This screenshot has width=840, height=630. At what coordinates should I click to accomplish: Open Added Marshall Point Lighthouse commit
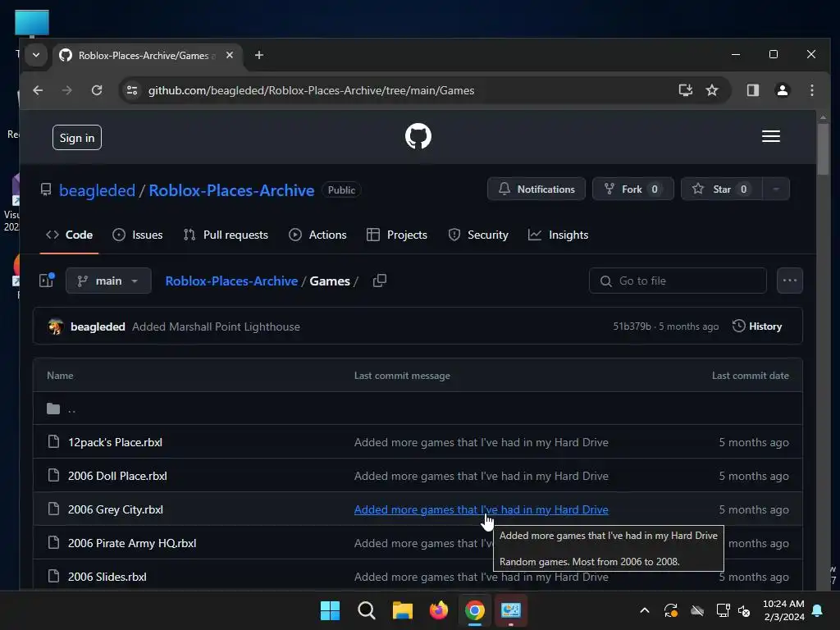coord(216,326)
